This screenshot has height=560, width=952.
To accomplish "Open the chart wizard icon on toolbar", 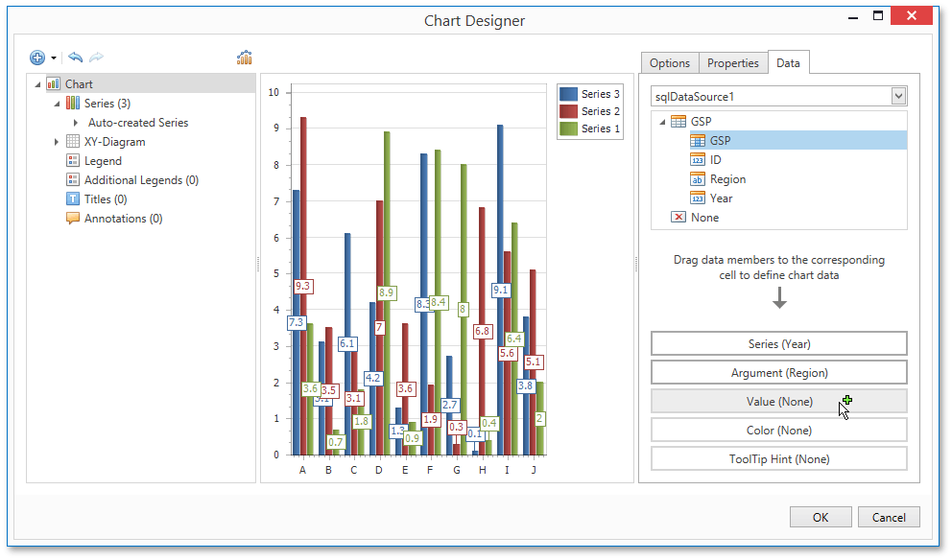I will 245,58.
